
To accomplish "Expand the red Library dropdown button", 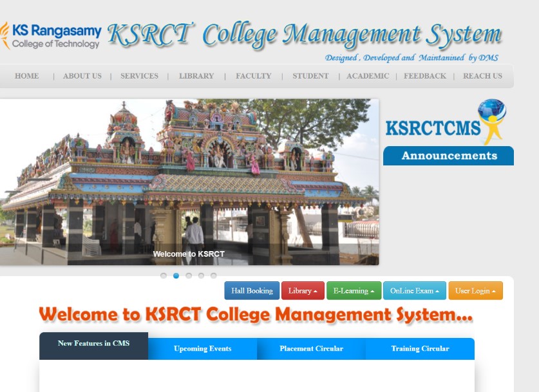I will tap(303, 291).
